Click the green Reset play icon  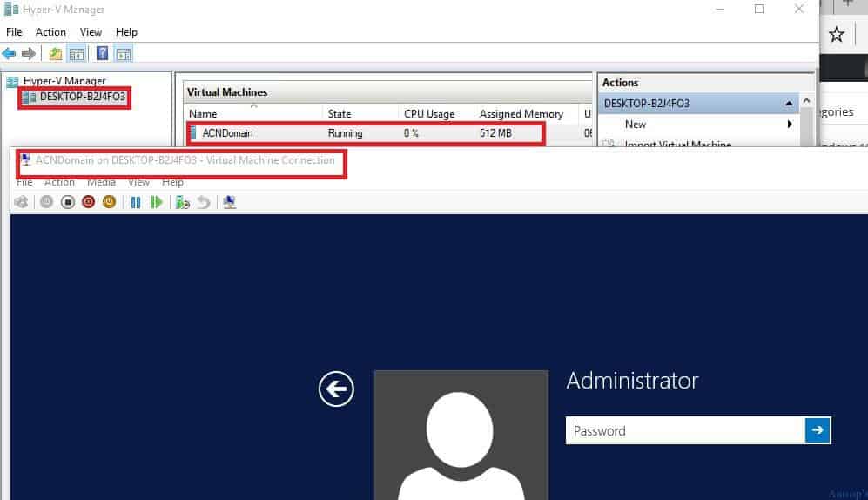coord(157,202)
